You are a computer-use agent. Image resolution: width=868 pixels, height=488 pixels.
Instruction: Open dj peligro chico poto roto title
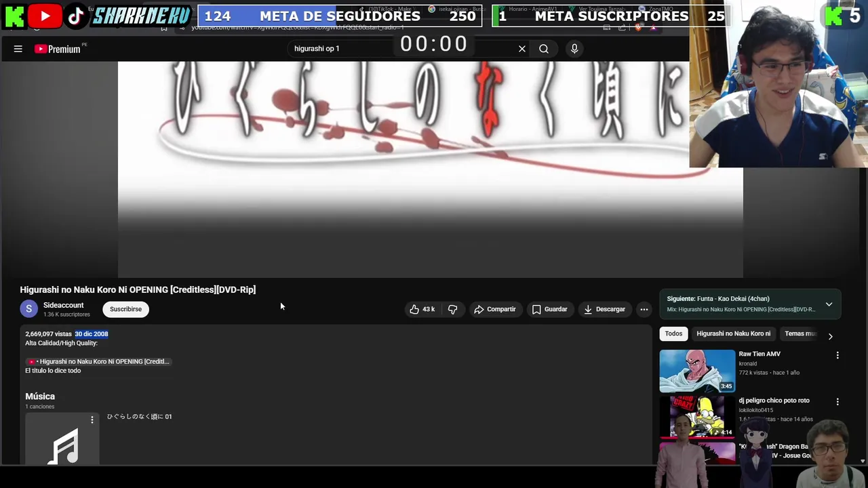[x=774, y=401]
